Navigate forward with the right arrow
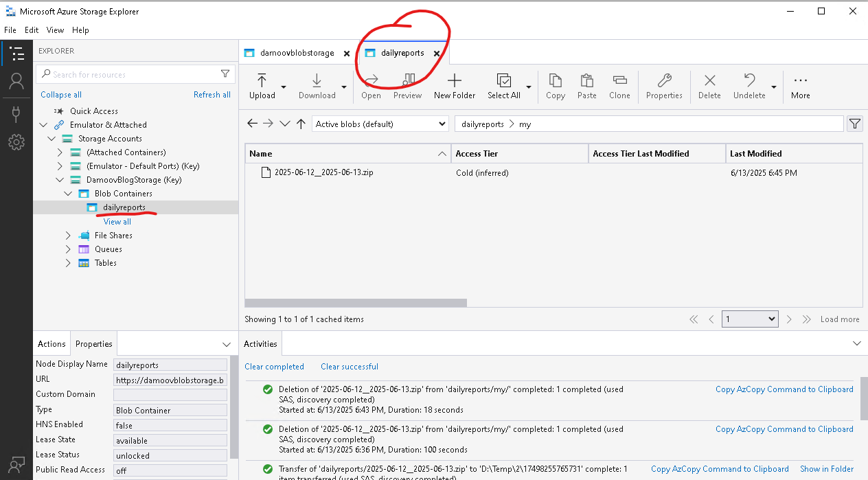The image size is (868, 480). (x=269, y=124)
